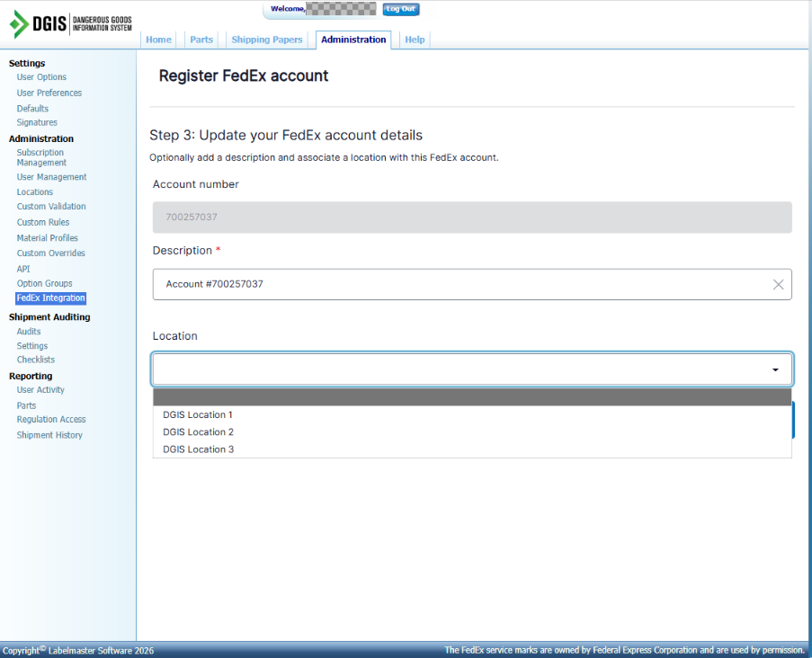The width and height of the screenshot is (812, 658).
Task: Click inside the Description text field
Action: 459,284
